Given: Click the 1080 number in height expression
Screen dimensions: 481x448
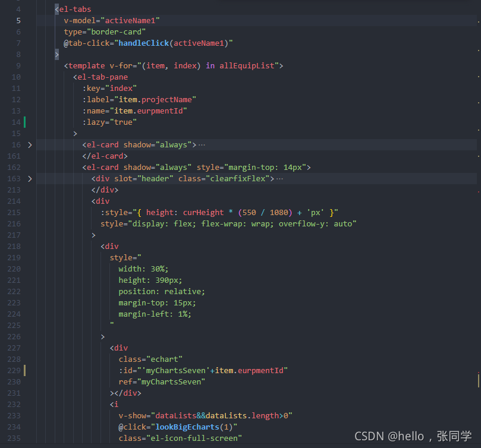Looking at the screenshot, I should pyautogui.click(x=279, y=213).
